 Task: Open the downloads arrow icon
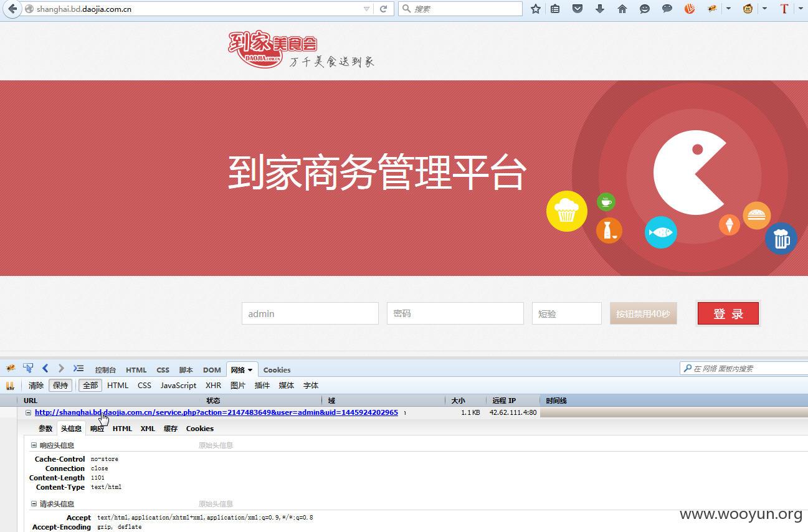[x=600, y=9]
